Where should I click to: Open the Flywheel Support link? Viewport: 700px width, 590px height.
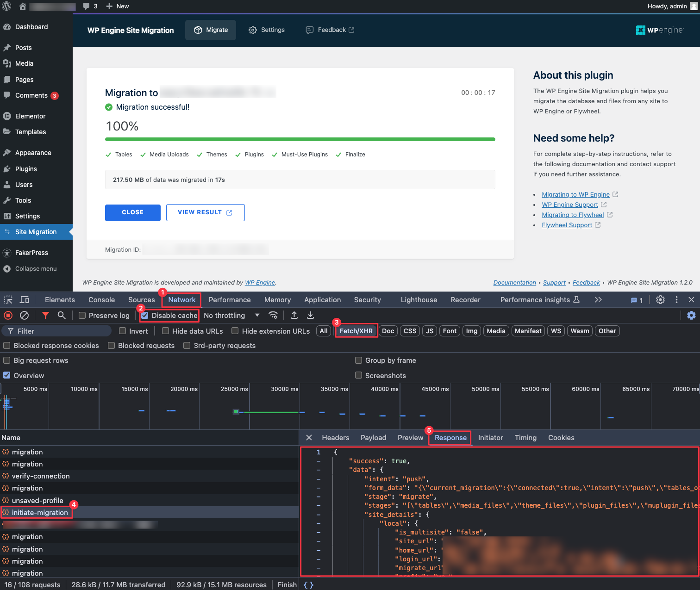(x=567, y=225)
